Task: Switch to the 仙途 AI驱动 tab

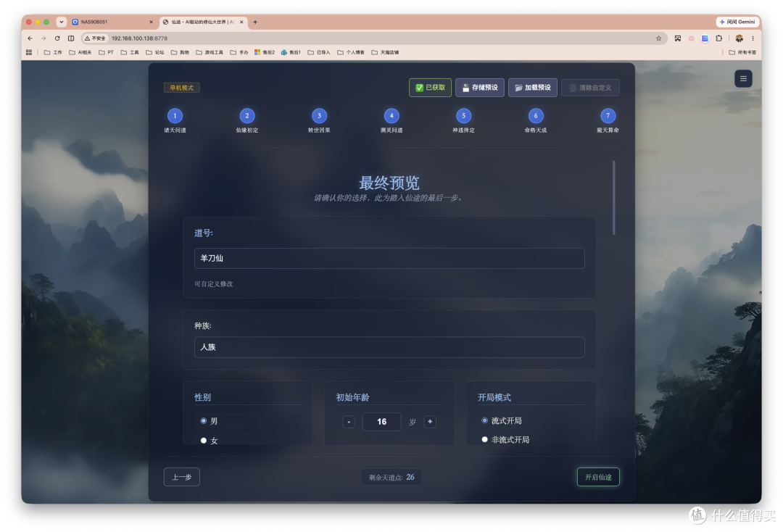Action: (x=203, y=22)
